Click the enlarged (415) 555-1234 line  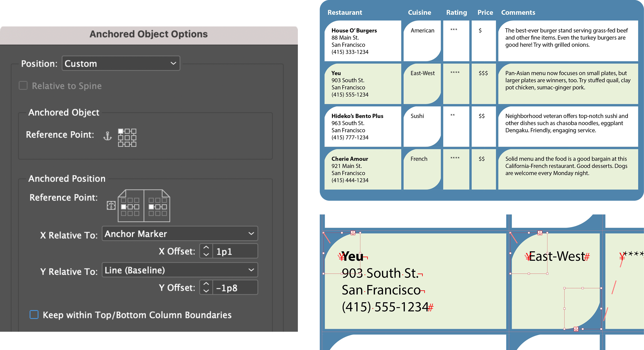pos(385,307)
